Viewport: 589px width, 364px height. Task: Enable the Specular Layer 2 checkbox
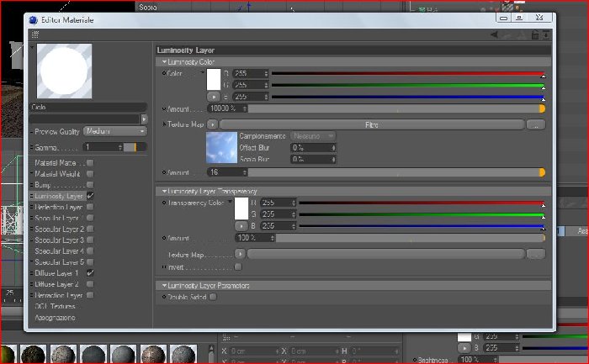click(90, 229)
